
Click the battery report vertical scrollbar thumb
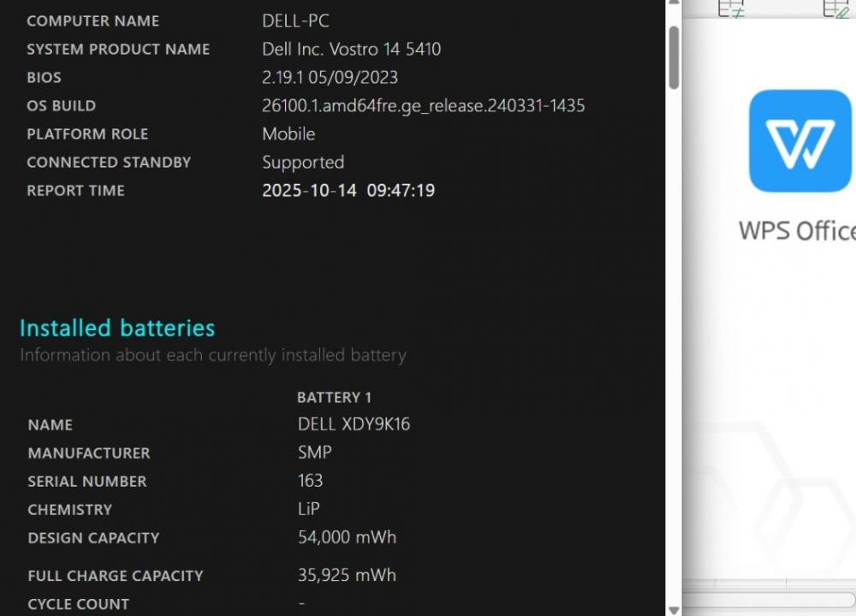(674, 57)
